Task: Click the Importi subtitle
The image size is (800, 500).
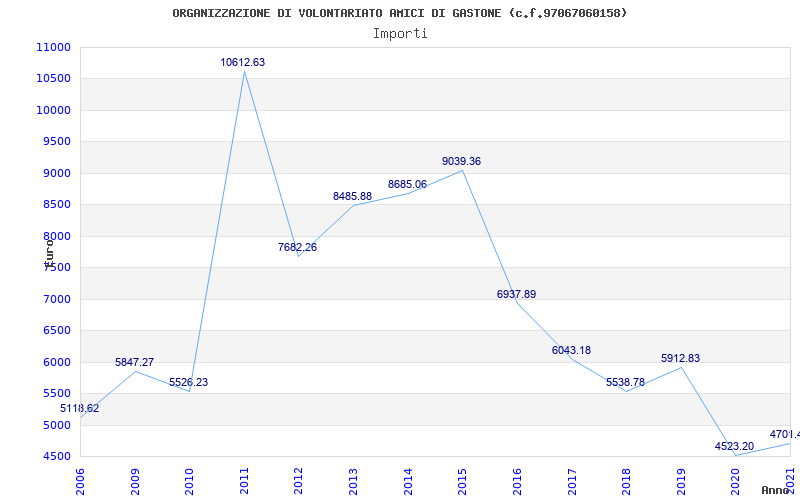Action: (400, 34)
